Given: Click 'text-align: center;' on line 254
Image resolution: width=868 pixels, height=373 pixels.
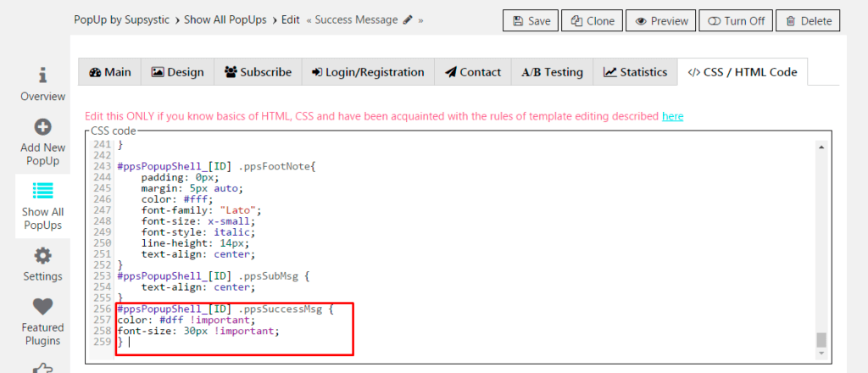Looking at the screenshot, I should pos(198,287).
